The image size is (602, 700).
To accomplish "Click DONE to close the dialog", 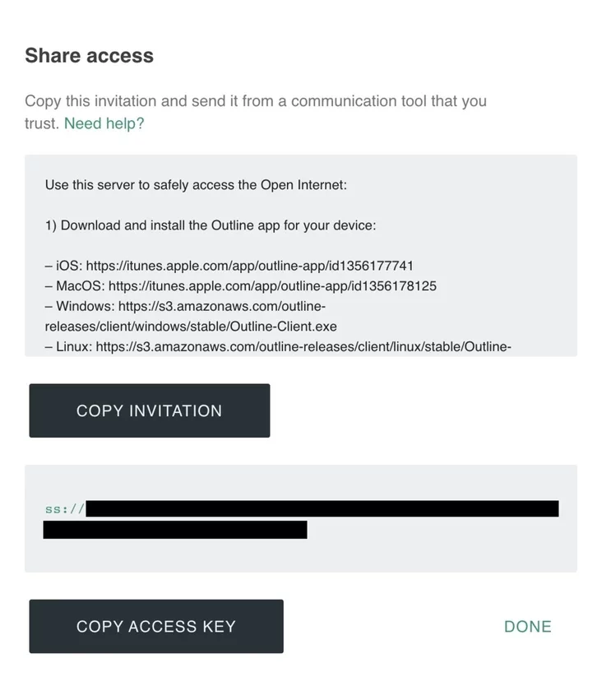I will click(x=527, y=627).
